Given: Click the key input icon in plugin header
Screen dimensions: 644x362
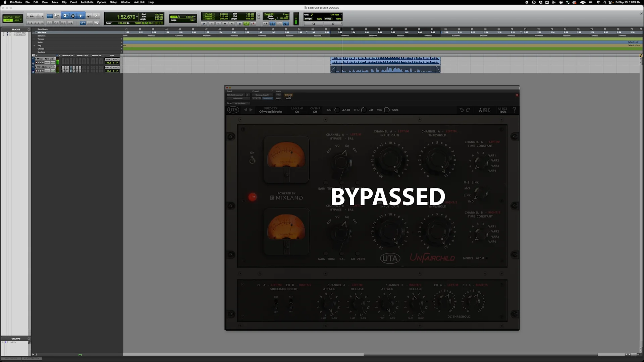Looking at the screenshot, I should coord(229,103).
